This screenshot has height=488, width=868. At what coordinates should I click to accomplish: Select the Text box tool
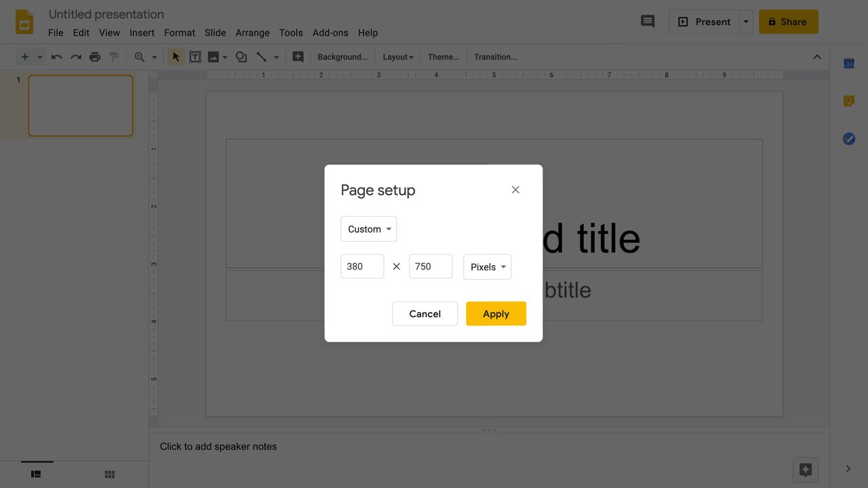click(195, 57)
